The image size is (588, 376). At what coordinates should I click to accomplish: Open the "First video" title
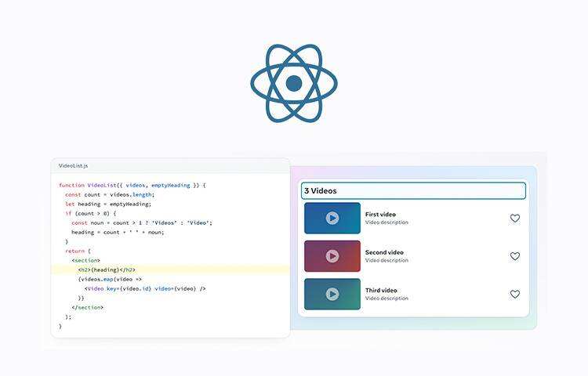(380, 215)
